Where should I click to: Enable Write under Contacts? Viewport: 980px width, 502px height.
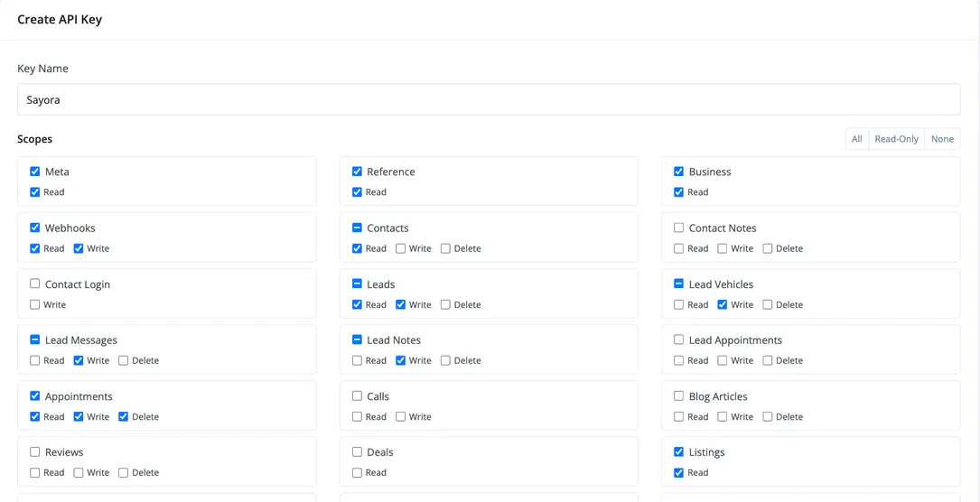(400, 248)
